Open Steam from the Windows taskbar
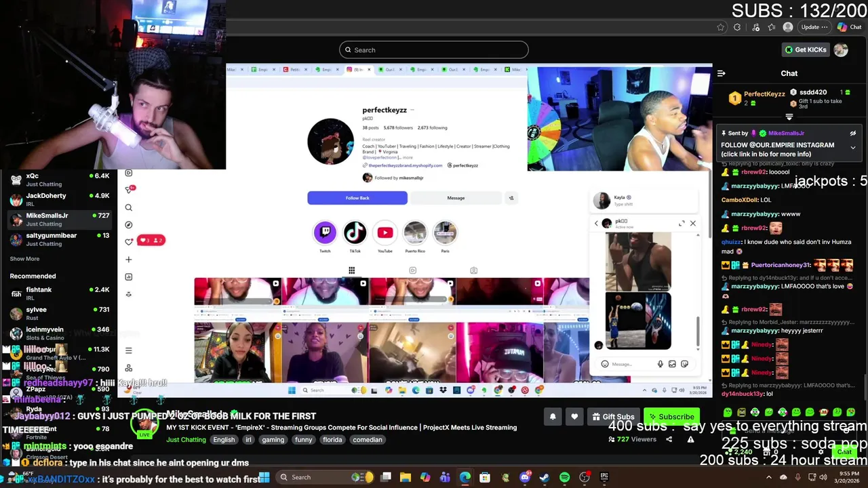 click(x=545, y=477)
